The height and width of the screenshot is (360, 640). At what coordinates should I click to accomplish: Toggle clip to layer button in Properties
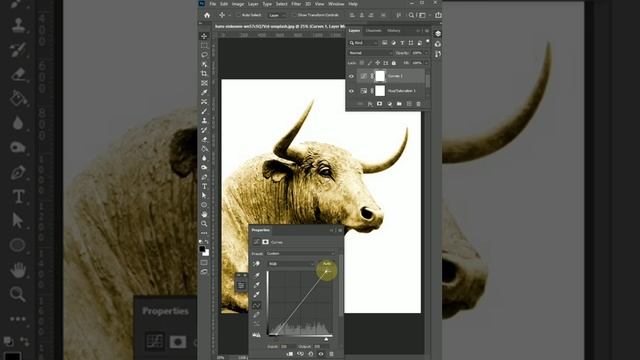tap(290, 354)
